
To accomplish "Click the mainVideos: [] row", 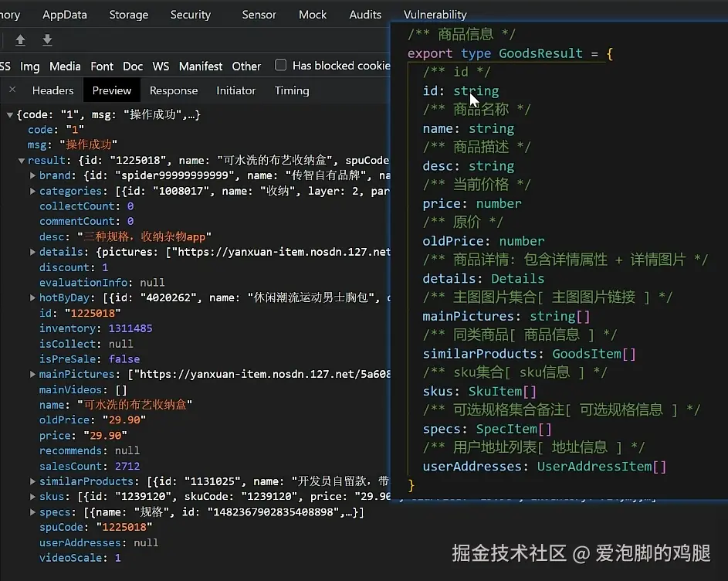I will pos(83,389).
